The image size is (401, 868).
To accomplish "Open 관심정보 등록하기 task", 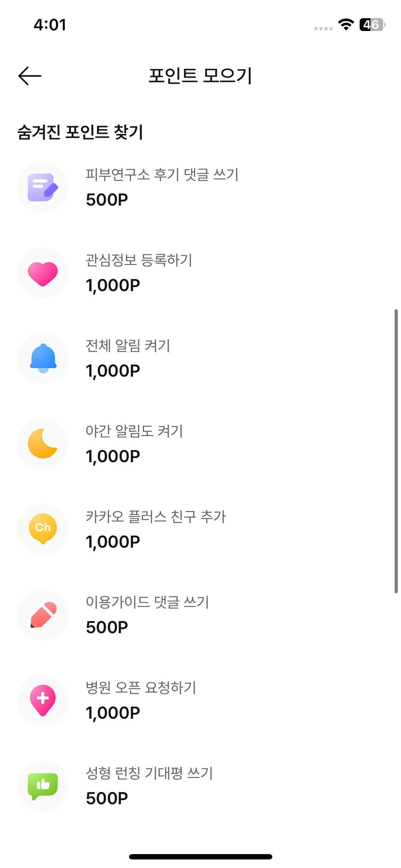I will [200, 273].
